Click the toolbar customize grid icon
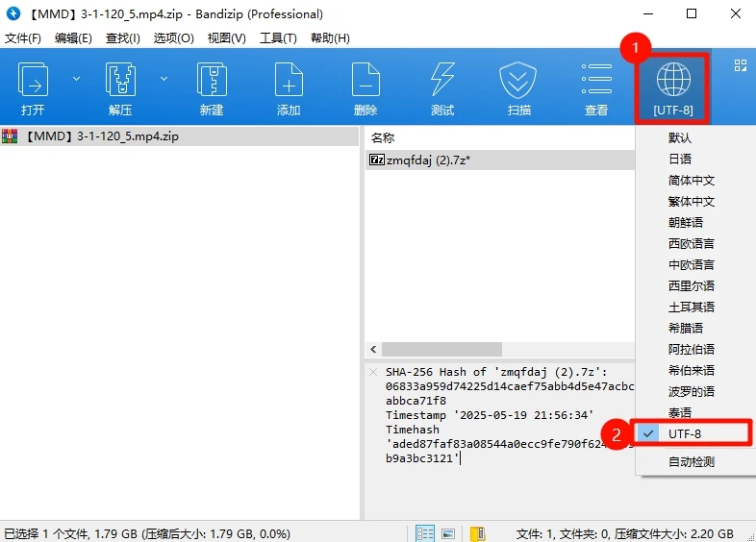Viewport: 756px width, 542px height. [x=740, y=65]
